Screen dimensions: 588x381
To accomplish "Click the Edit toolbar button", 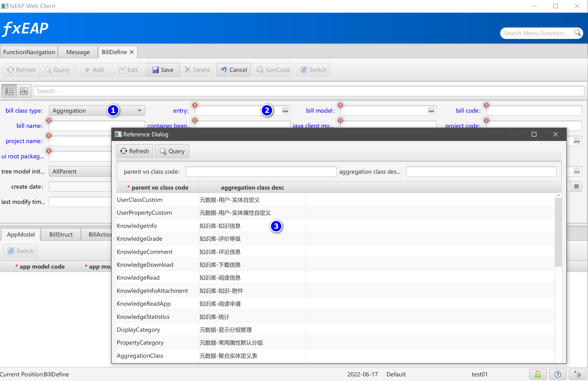I will [128, 70].
